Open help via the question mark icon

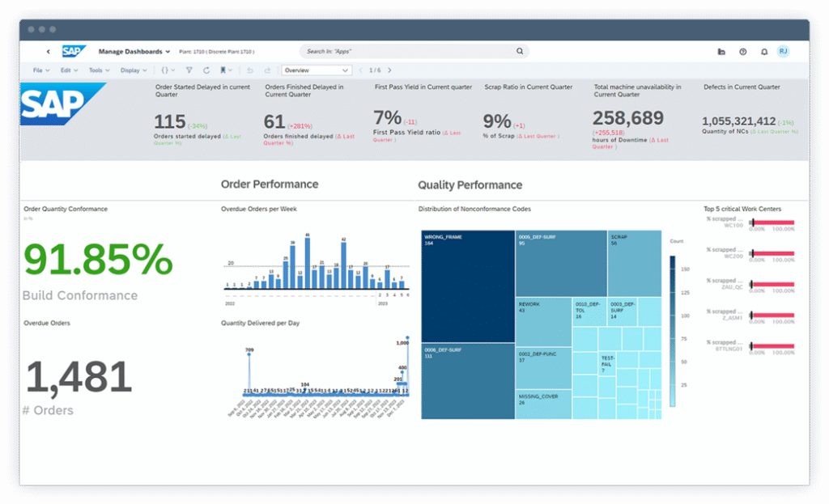[x=742, y=52]
